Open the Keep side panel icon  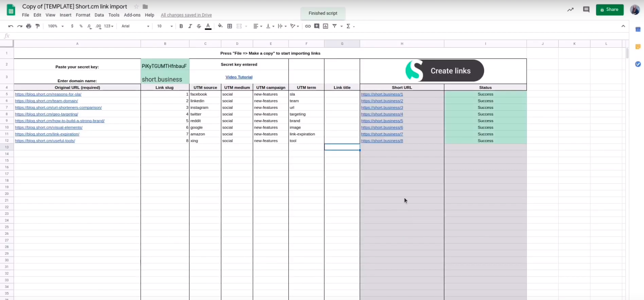638,47
